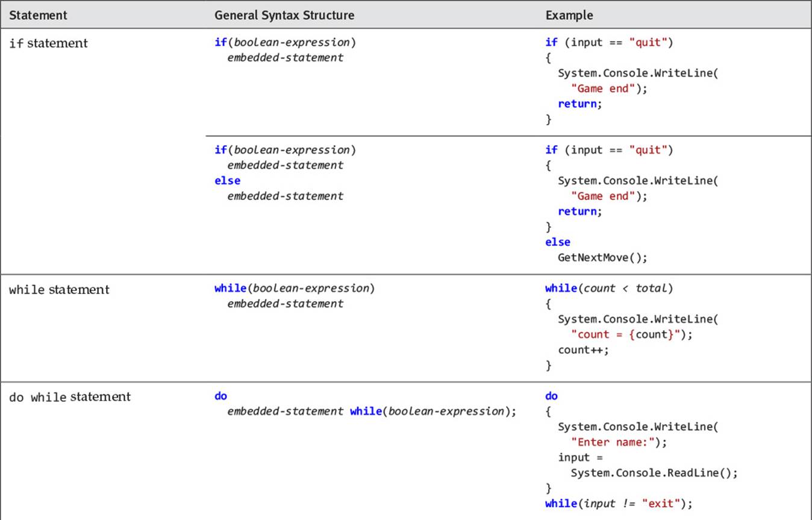Click while(count < total) example line
The width and height of the screenshot is (812, 520).
(x=609, y=289)
